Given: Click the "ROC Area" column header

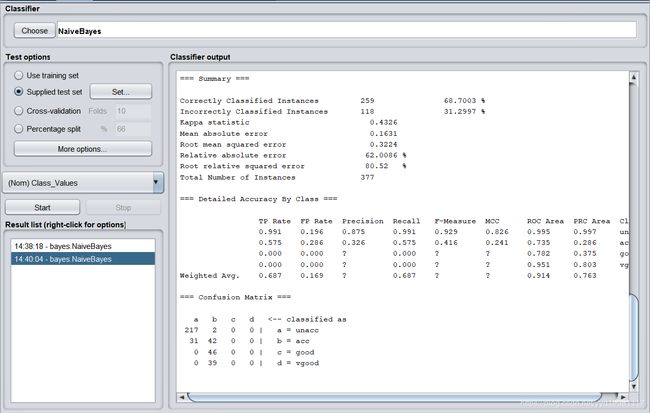Looking at the screenshot, I should (x=545, y=221).
